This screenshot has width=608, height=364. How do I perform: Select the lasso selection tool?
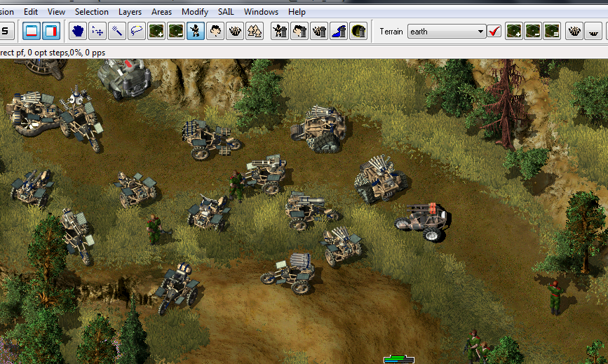[137, 31]
